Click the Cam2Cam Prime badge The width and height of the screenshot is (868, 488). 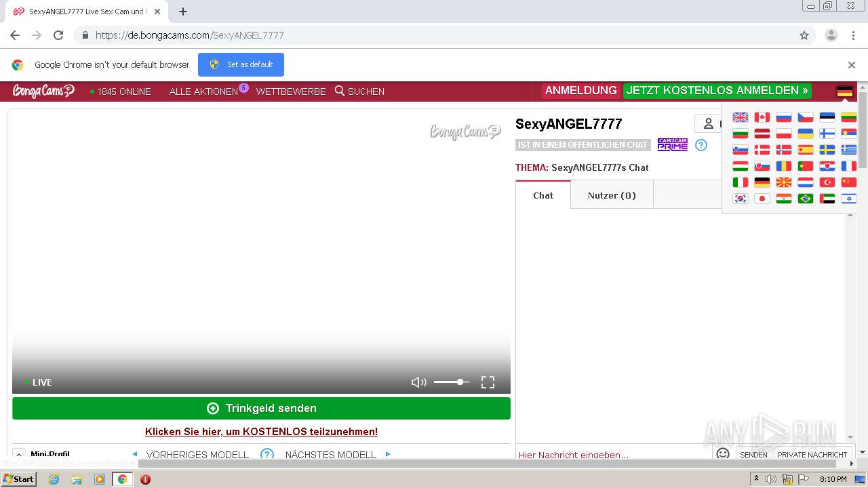(673, 144)
